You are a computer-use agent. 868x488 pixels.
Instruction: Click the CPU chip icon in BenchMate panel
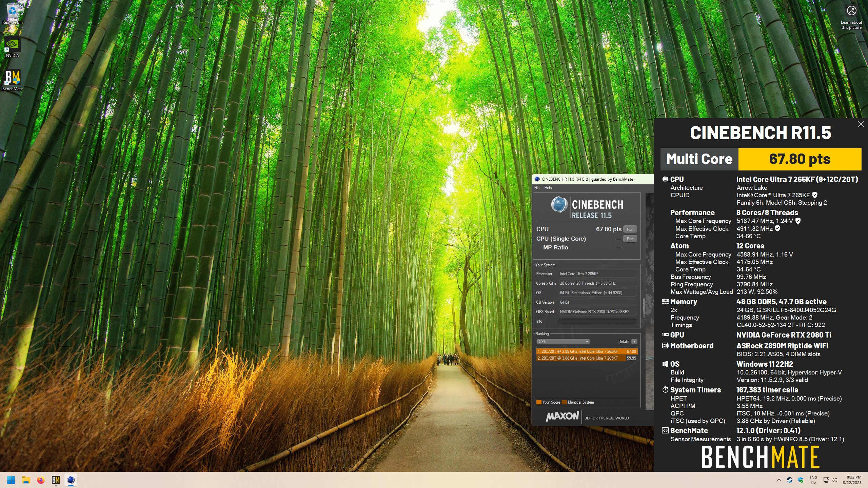[665, 179]
